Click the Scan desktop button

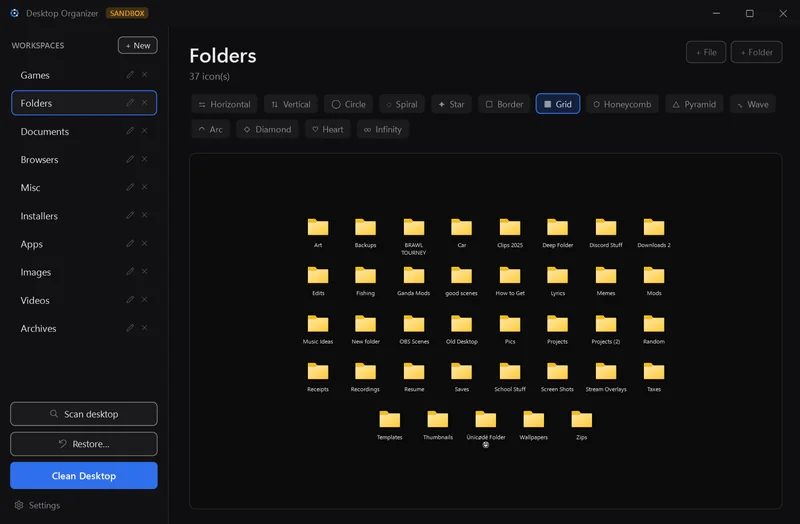point(84,414)
